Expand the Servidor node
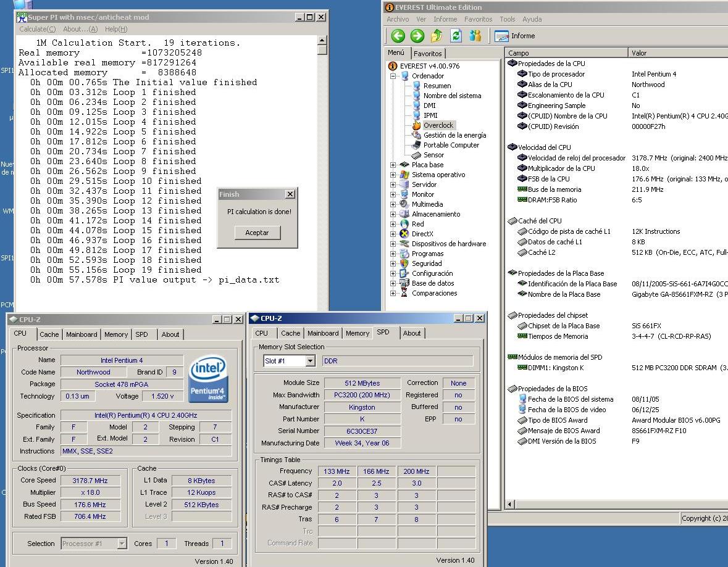This screenshot has width=728, height=567. (393, 184)
